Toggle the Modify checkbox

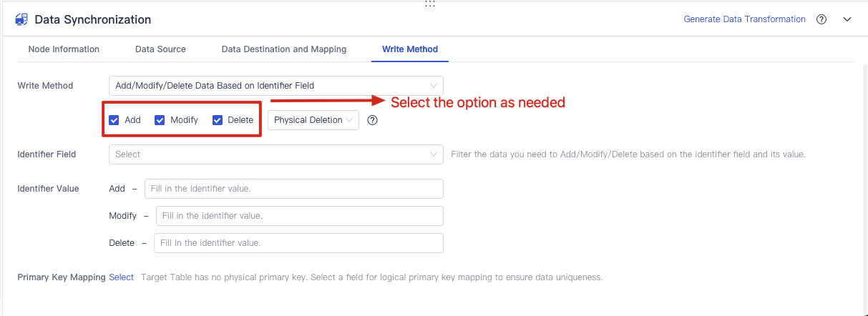click(160, 120)
